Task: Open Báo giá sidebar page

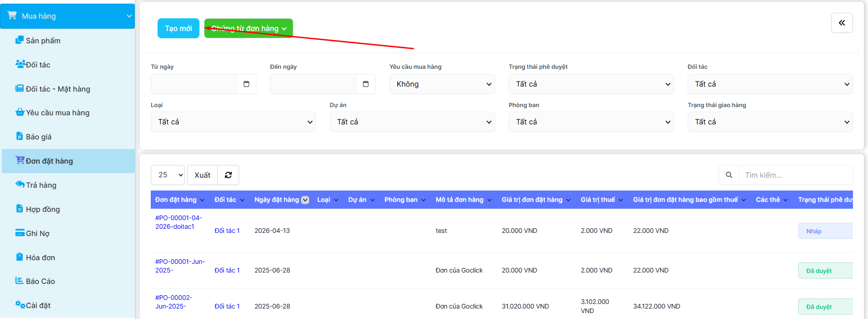Action: tap(38, 137)
